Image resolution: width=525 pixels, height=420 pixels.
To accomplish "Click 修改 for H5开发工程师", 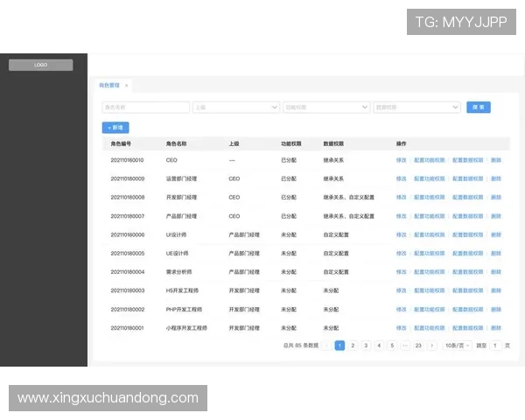I will [x=401, y=290].
